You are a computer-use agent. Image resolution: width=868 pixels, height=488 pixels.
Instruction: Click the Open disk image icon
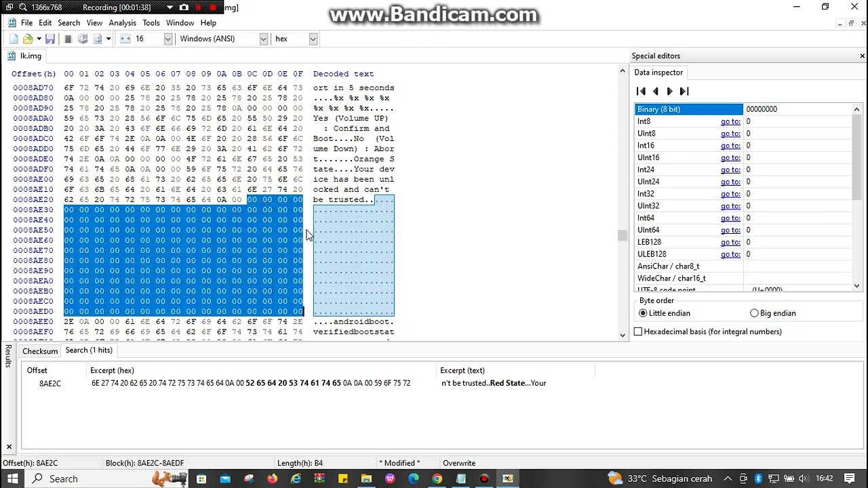point(98,39)
